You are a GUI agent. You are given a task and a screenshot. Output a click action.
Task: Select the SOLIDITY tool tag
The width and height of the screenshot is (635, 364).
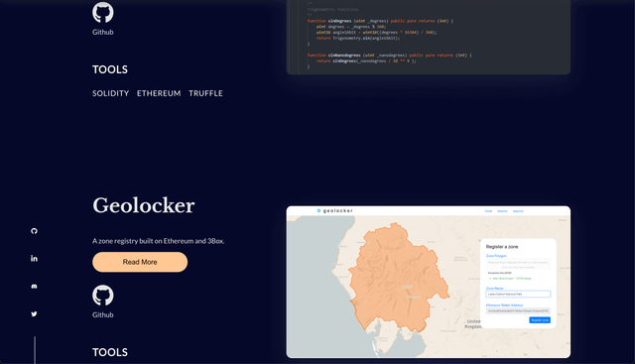pos(110,93)
